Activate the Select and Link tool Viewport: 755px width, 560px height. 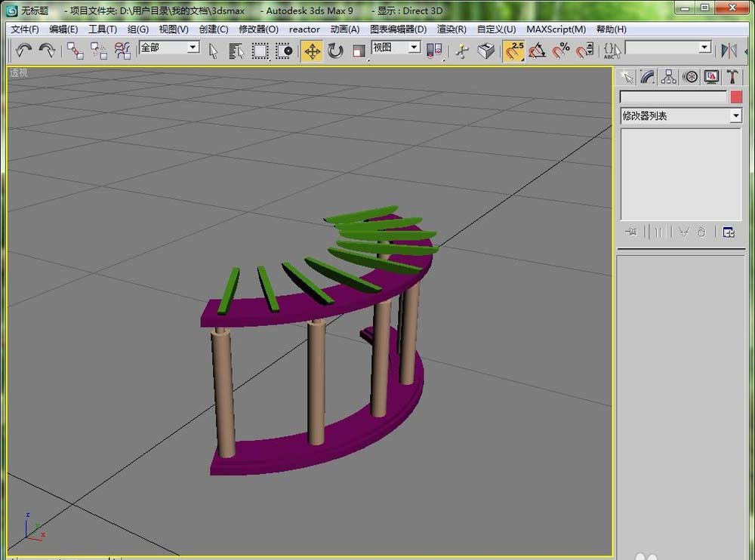[75, 51]
